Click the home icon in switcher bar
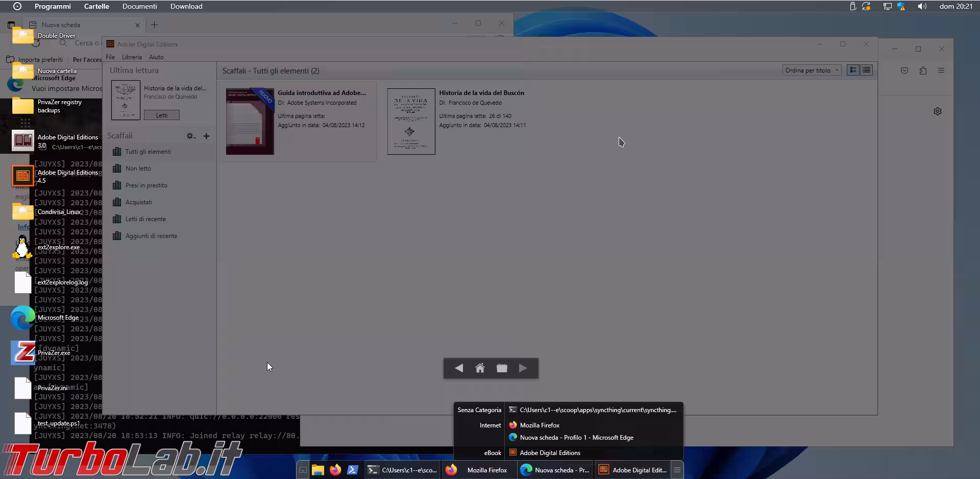Screen dimensions: 980x479 click(480, 368)
